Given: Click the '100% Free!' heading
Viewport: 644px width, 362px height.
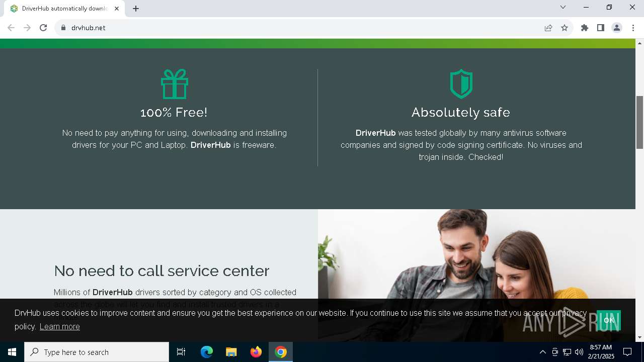Looking at the screenshot, I should point(174,112).
